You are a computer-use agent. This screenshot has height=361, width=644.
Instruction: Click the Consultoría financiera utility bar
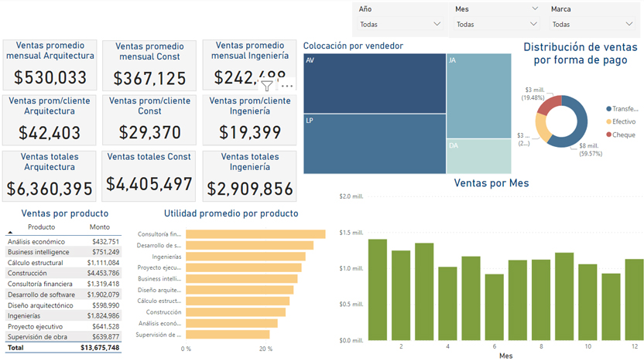[x=255, y=234]
